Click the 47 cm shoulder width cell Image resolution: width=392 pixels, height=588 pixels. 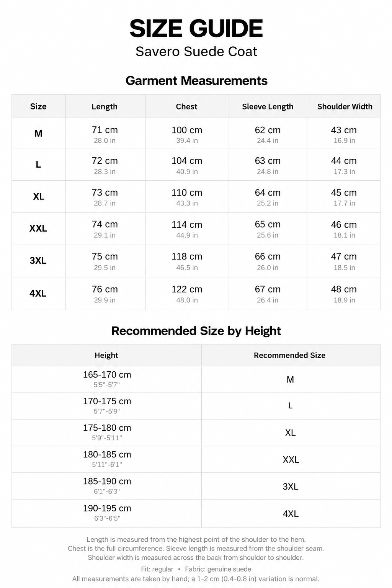click(344, 261)
